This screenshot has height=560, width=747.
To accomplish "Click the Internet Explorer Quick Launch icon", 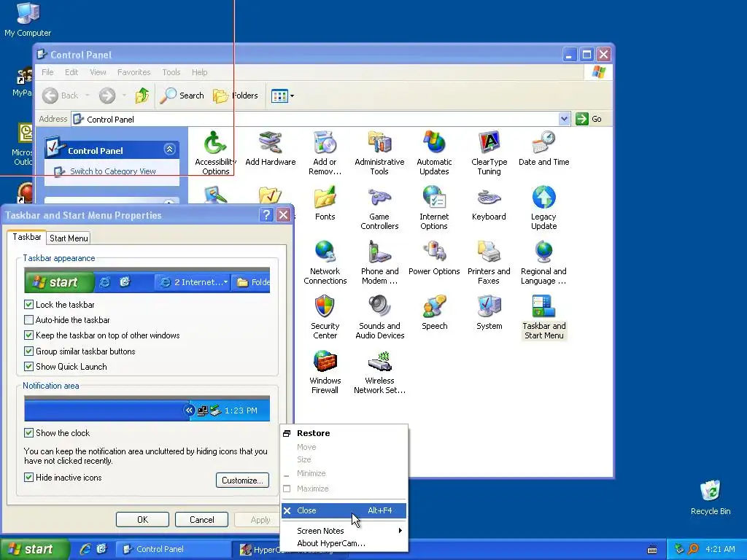I will click(85, 549).
